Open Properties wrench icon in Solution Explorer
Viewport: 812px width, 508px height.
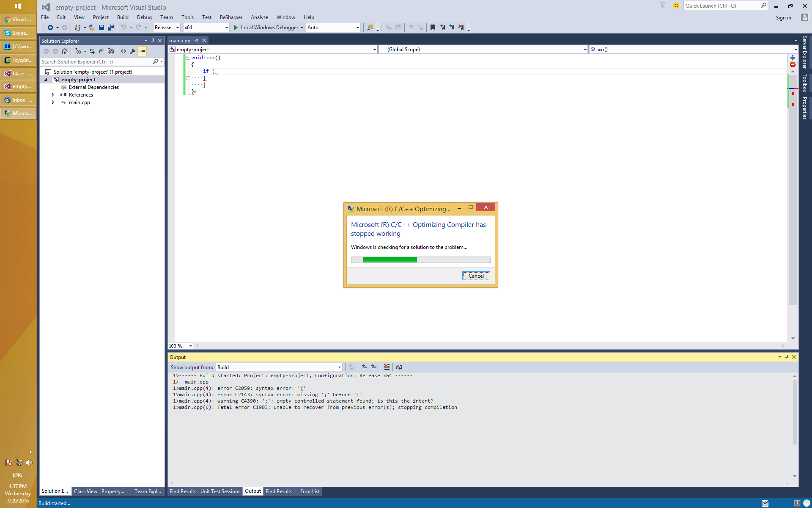pyautogui.click(x=133, y=51)
